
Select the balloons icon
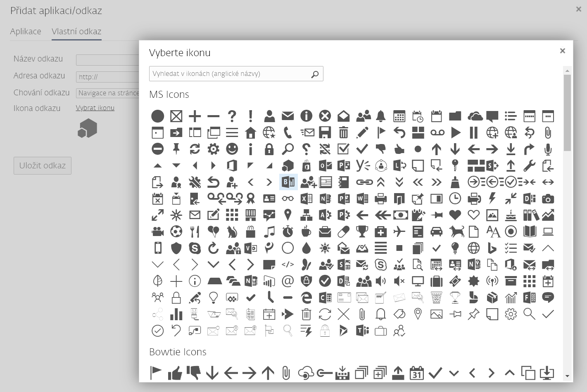pyautogui.click(x=213, y=231)
